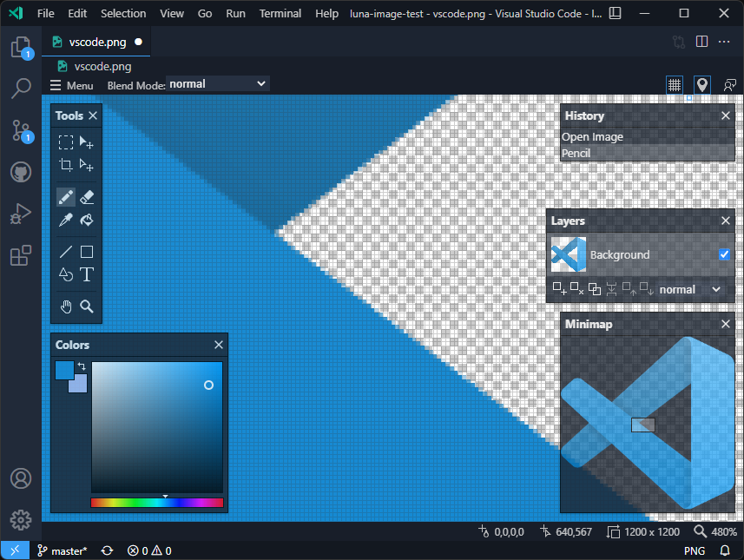Duplicate the layer icon in Layers panel
The height and width of the screenshot is (560, 744).
pyautogui.click(x=595, y=288)
